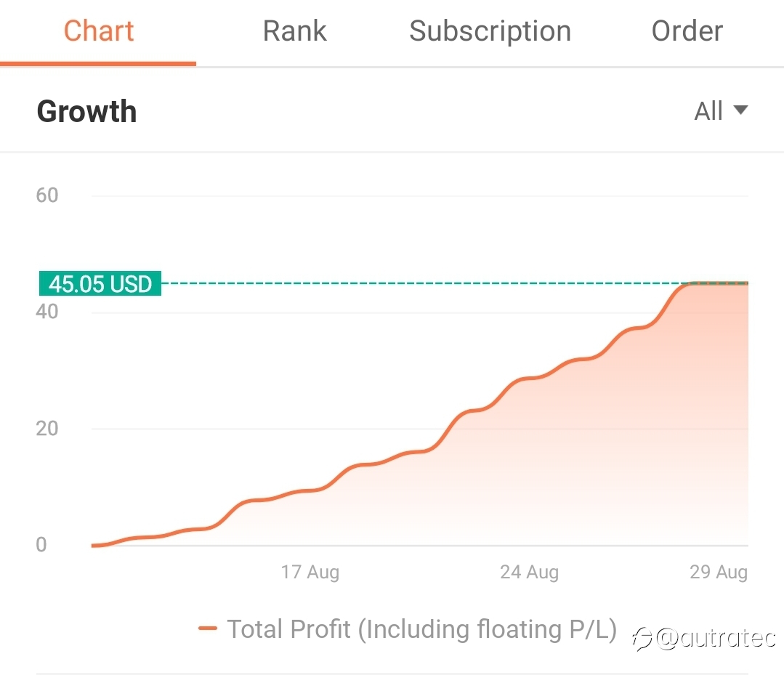Click the 60 y-axis label
This screenshot has width=784, height=675.
tap(47, 195)
